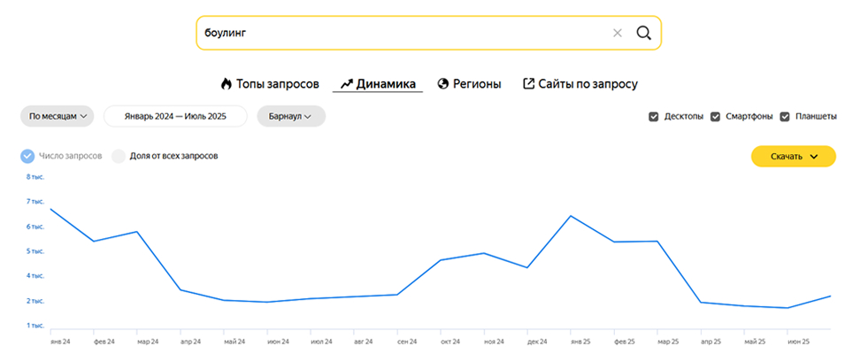Expand the Скачать download menu
The width and height of the screenshot is (868, 354).
click(x=793, y=157)
